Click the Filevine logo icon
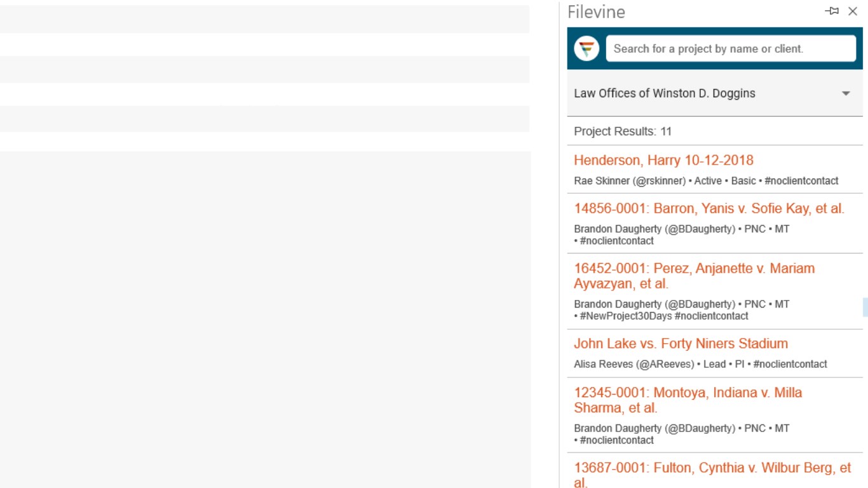Screen dimensions: 868x488 (587, 48)
